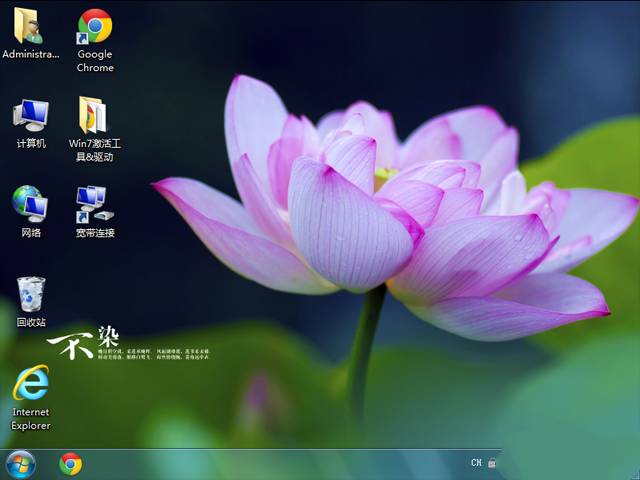This screenshot has height=480, width=640.
Task: Select the Internet Explorer desktop icon
Action: coord(30,383)
